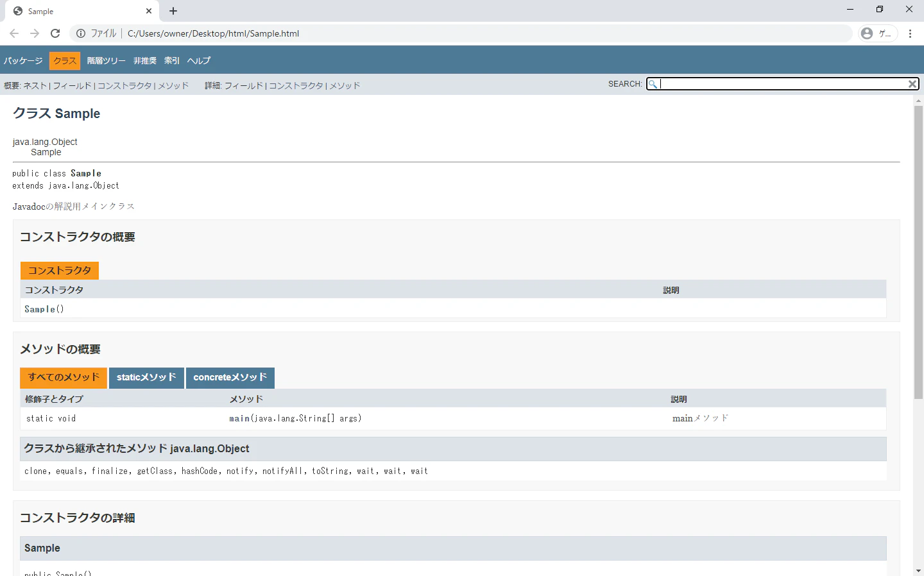Open the Sample() constructor link

point(40,309)
